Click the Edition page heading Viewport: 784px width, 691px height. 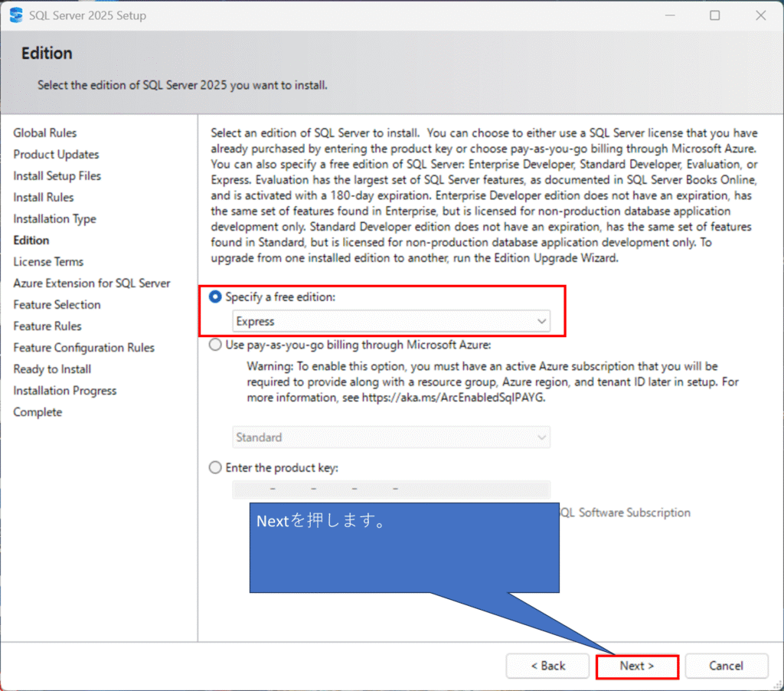tap(47, 53)
